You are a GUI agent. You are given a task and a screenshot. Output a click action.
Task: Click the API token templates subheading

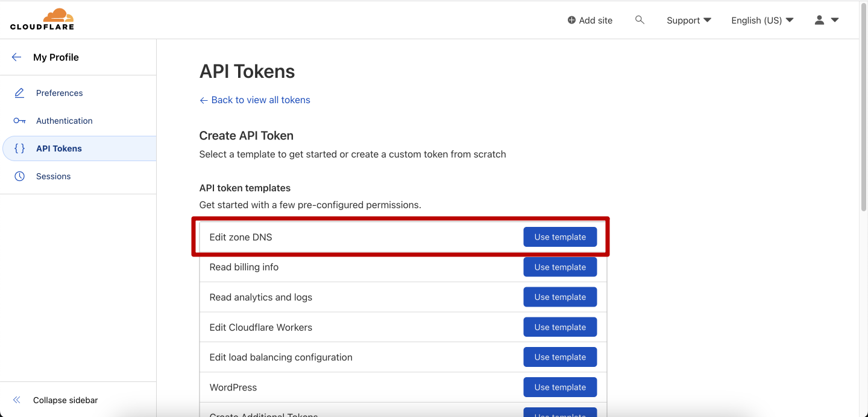pyautogui.click(x=245, y=188)
